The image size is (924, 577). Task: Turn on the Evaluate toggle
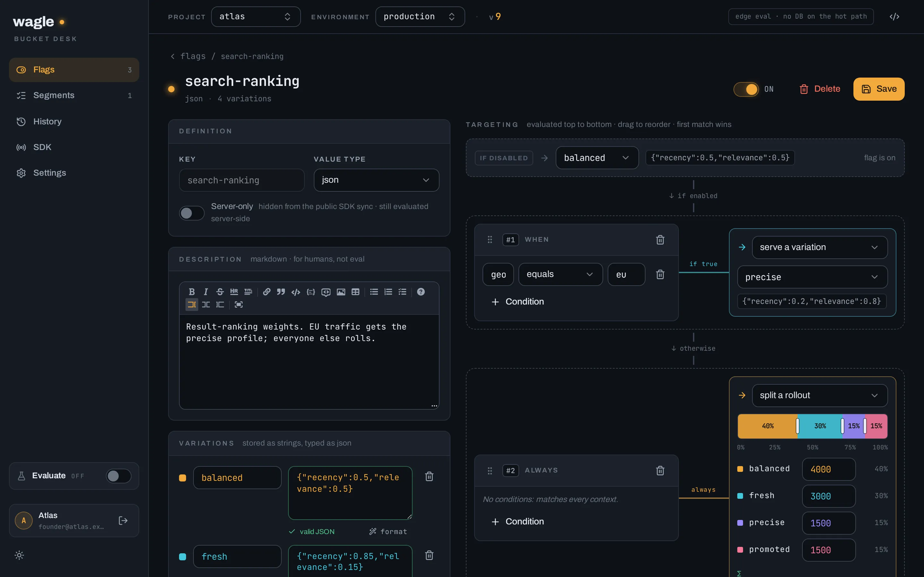tap(118, 476)
